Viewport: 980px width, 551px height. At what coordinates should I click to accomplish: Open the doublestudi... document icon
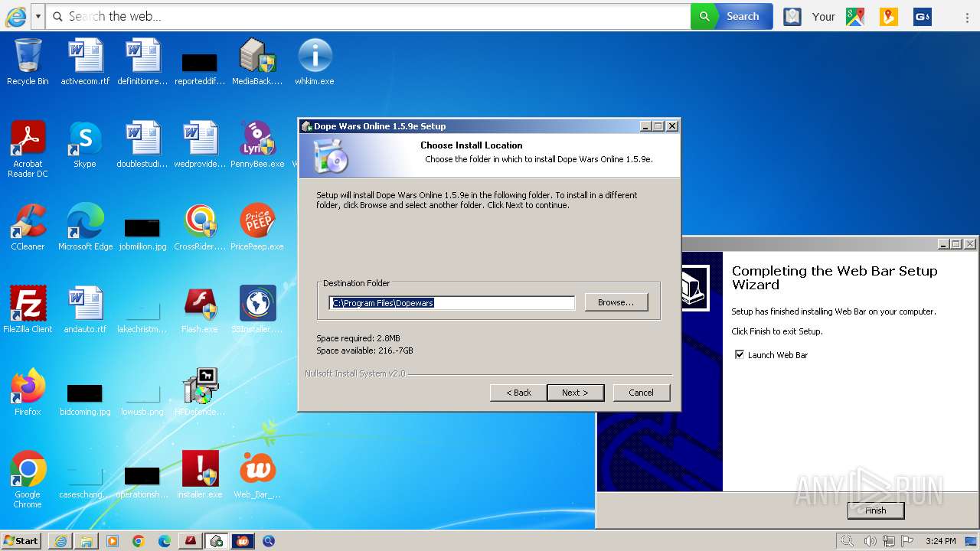click(x=142, y=145)
